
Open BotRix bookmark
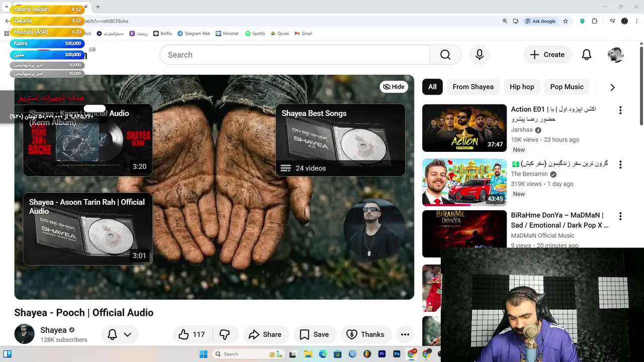163,33
